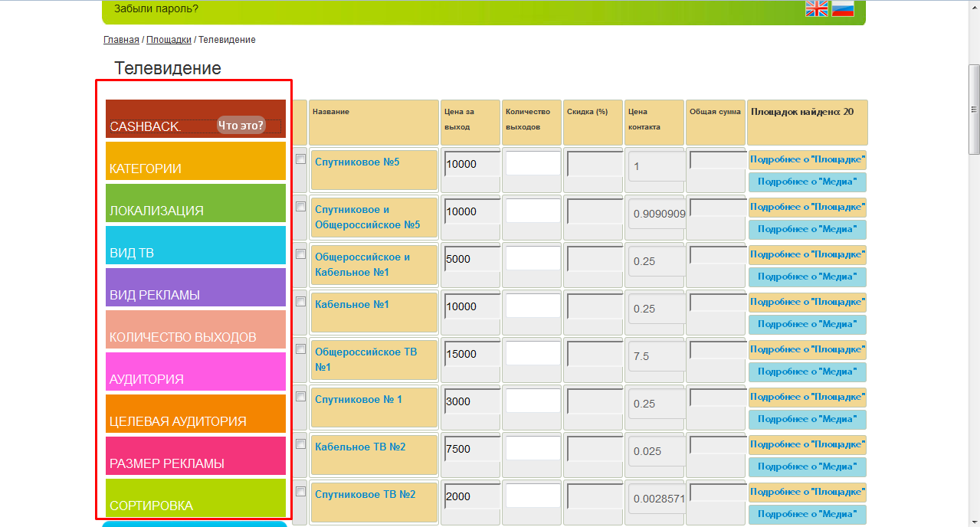The image size is (980, 527).
Task: Expand the ЛОКАЛИЗАЦИЯ filter section
Action: click(195, 203)
